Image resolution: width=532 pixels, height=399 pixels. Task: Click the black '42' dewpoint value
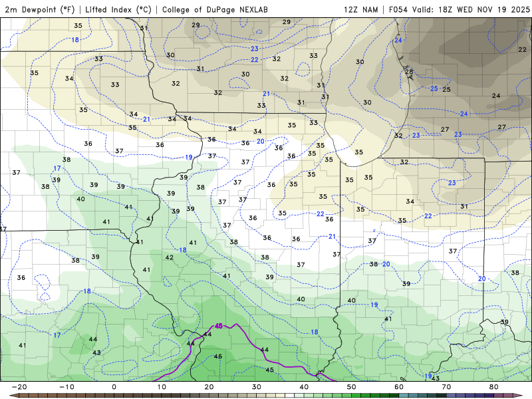coord(170,257)
